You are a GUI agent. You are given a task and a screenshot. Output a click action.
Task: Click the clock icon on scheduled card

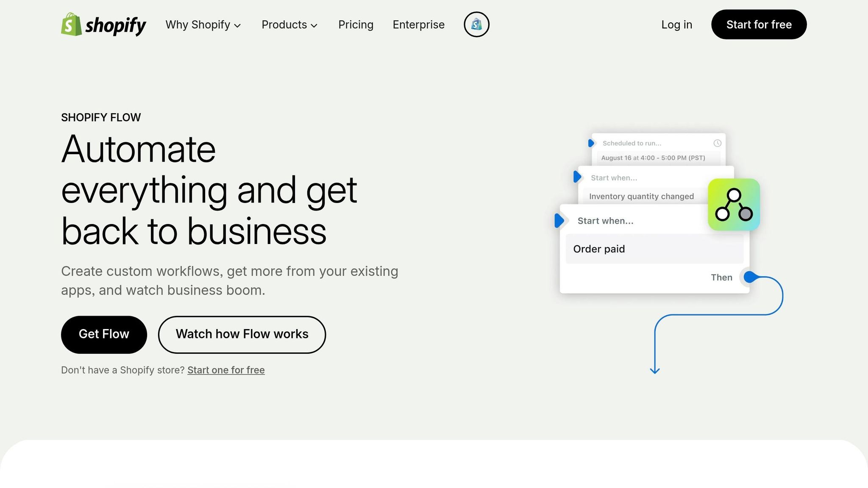click(x=717, y=143)
